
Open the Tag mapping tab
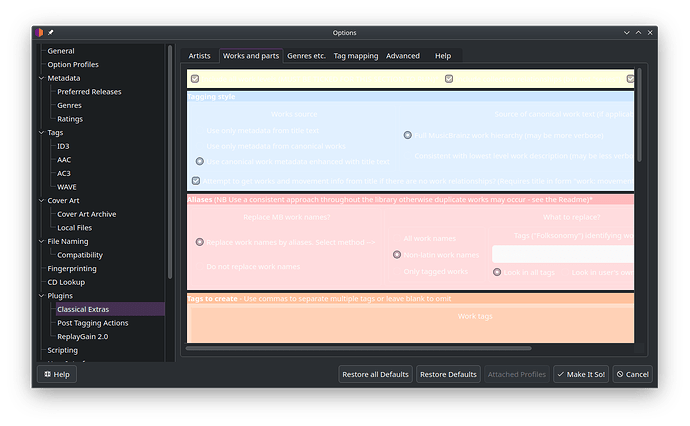pyautogui.click(x=355, y=56)
